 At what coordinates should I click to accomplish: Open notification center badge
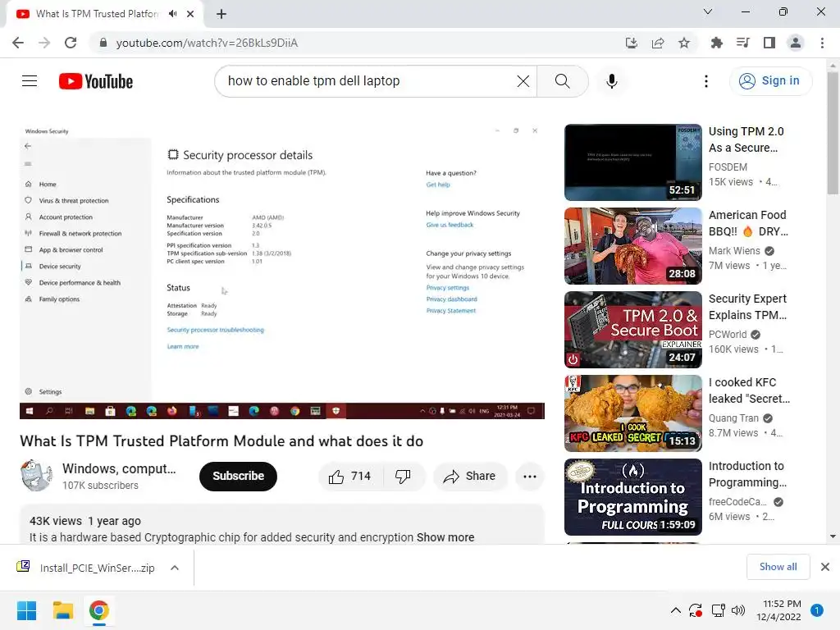tap(817, 610)
